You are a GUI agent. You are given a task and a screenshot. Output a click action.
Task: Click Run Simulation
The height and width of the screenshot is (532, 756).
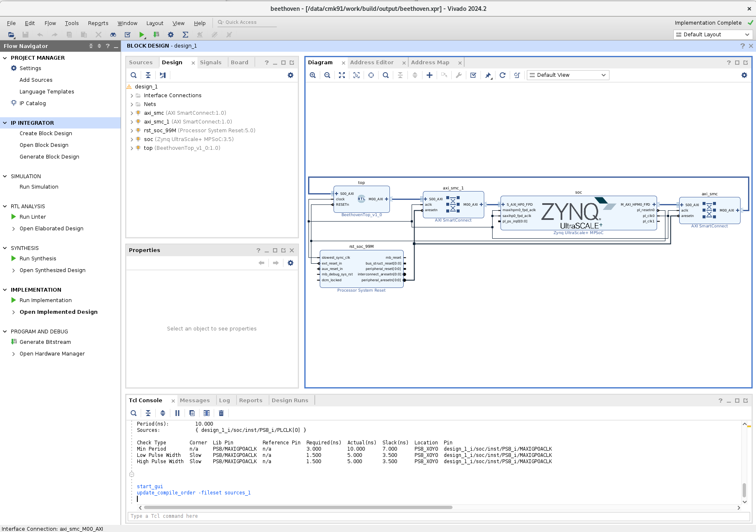[x=39, y=187]
